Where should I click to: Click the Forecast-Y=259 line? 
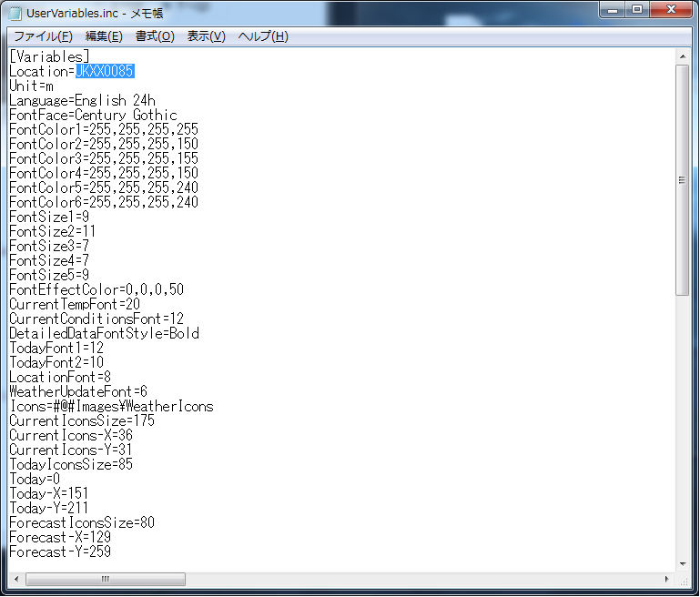pos(60,551)
